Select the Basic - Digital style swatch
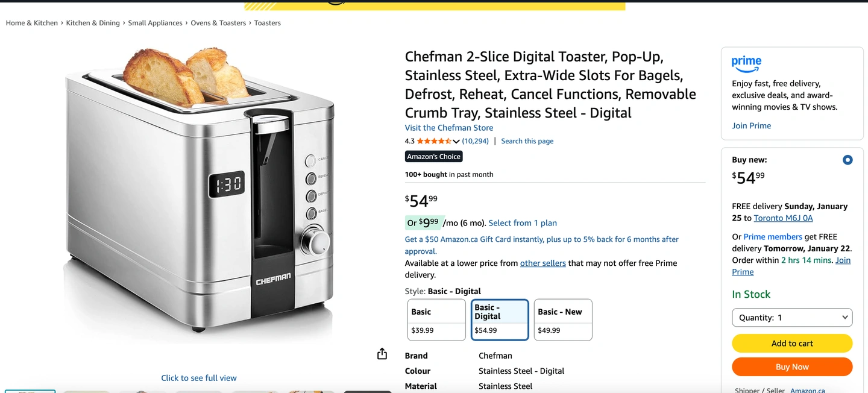The width and height of the screenshot is (868, 393). pyautogui.click(x=500, y=320)
